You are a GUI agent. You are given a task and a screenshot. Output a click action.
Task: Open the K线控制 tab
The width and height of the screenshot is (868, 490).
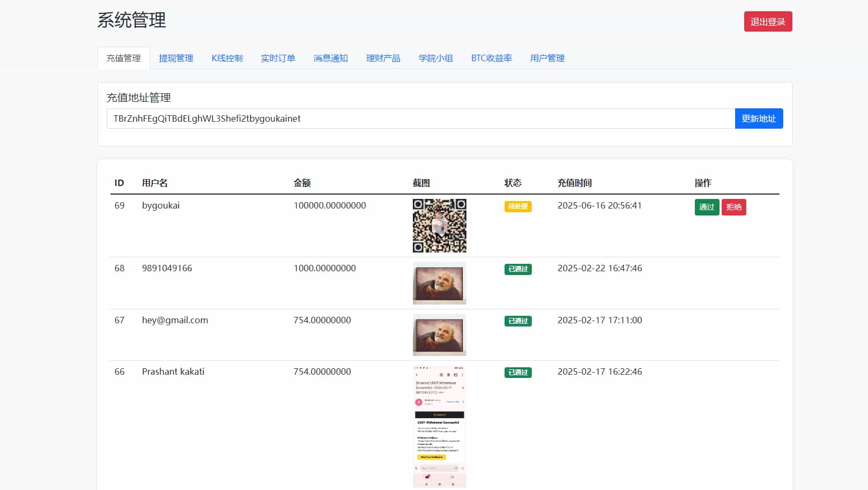click(x=227, y=58)
